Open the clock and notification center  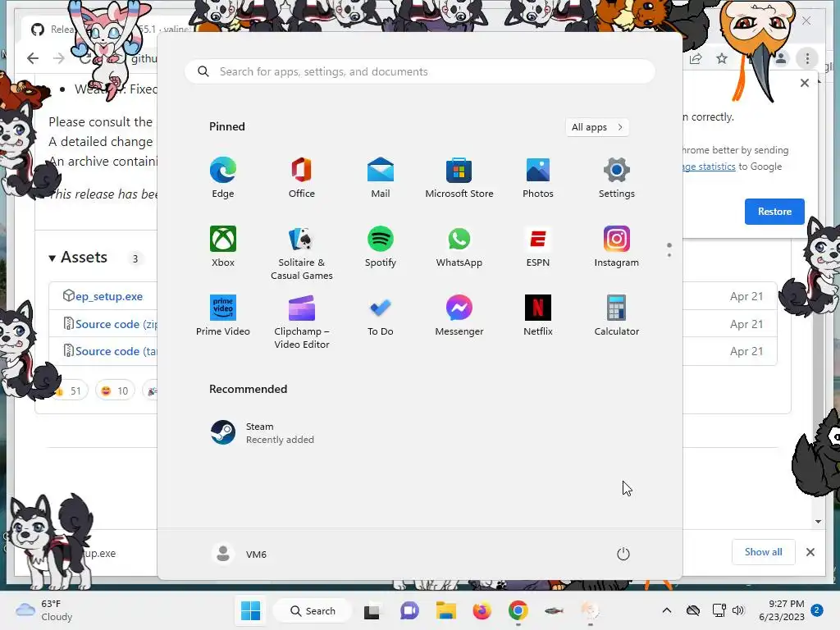click(790, 610)
